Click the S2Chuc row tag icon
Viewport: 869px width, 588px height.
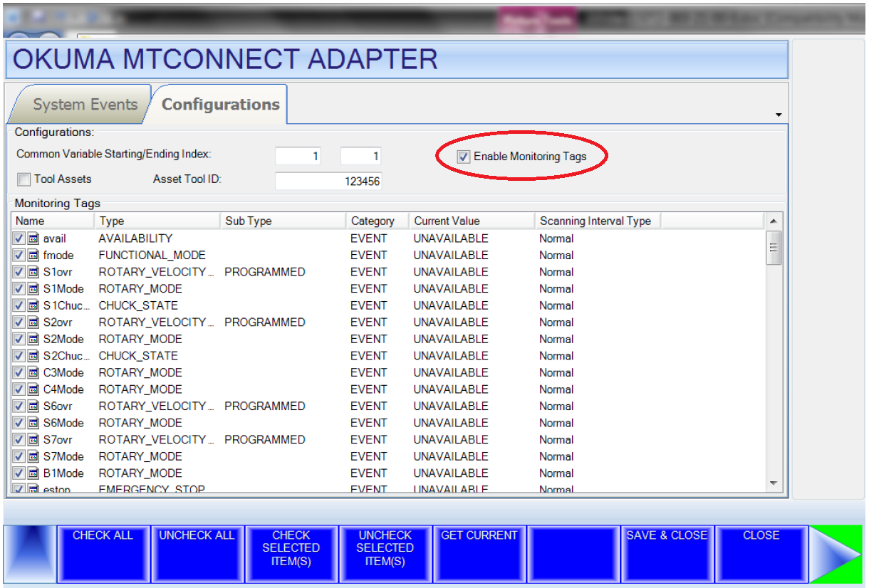pyautogui.click(x=33, y=355)
